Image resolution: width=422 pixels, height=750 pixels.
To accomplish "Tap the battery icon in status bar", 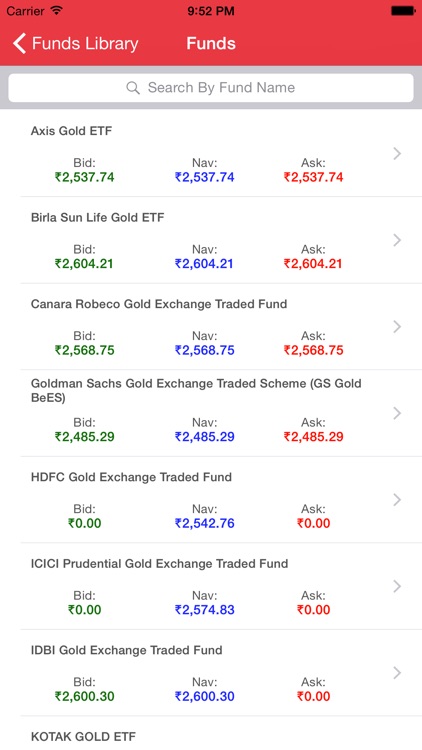I will (x=403, y=11).
